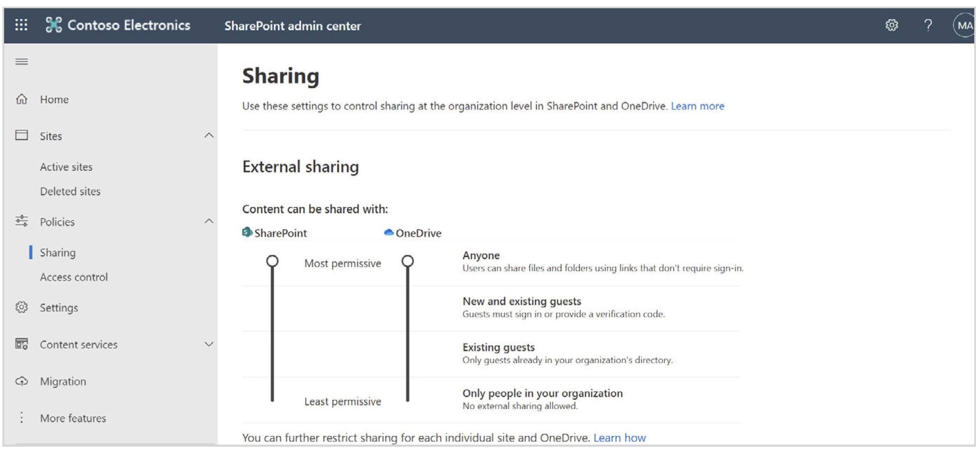Open settings gear in top bar
980x452 pixels.
(891, 25)
